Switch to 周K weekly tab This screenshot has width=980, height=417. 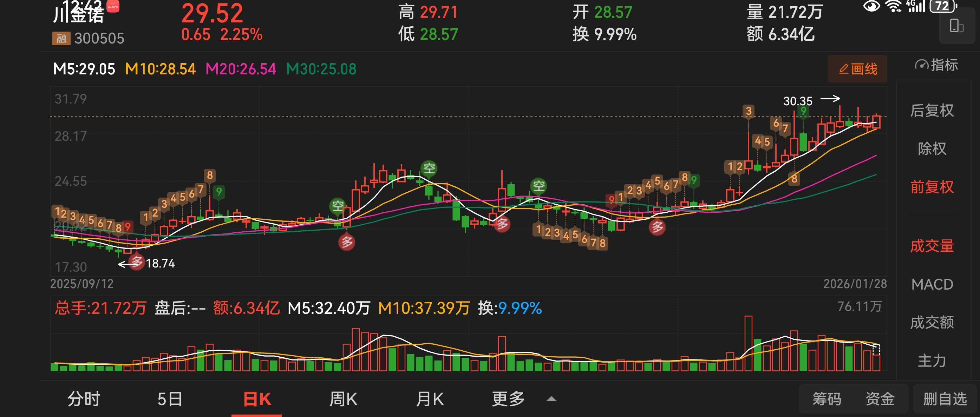pyautogui.click(x=343, y=399)
